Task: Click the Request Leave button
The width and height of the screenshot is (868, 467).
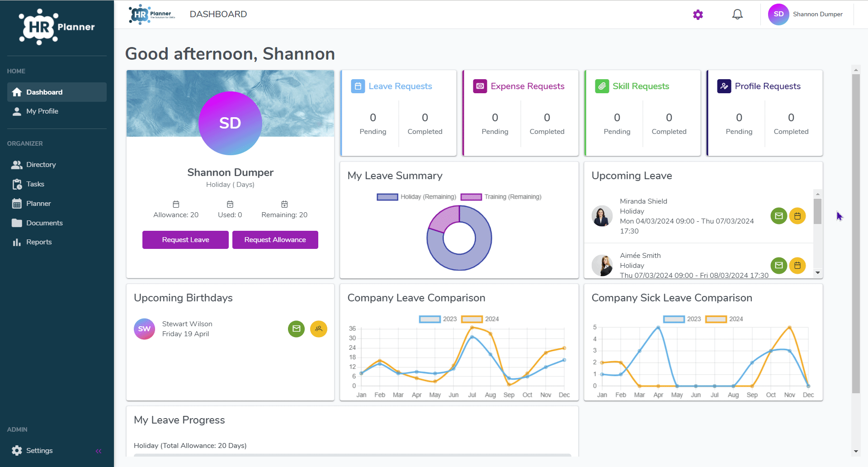Action: [185, 240]
